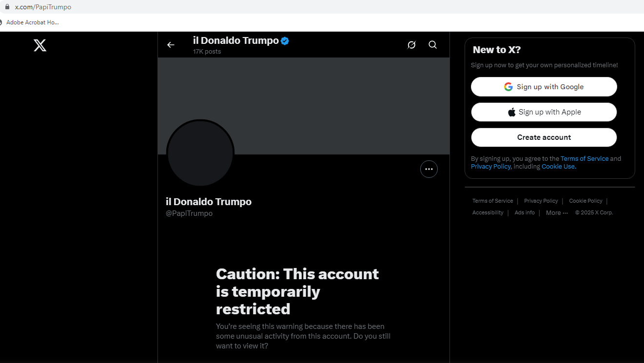The image size is (644, 363).
Task: Open the Terms of Service link in signup text
Action: pos(585,158)
